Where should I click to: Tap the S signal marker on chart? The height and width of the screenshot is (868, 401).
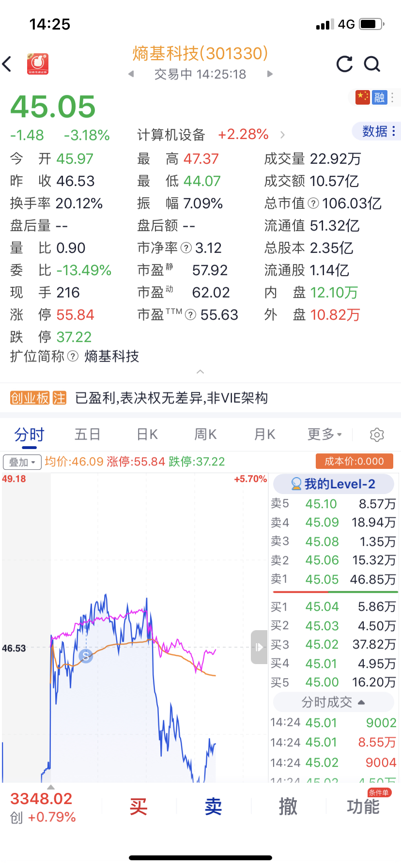[x=86, y=656]
